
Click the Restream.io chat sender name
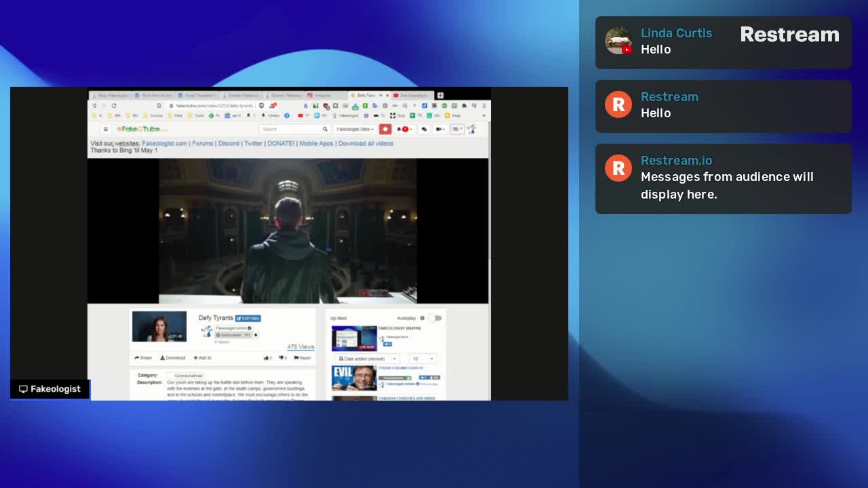pyautogui.click(x=676, y=161)
